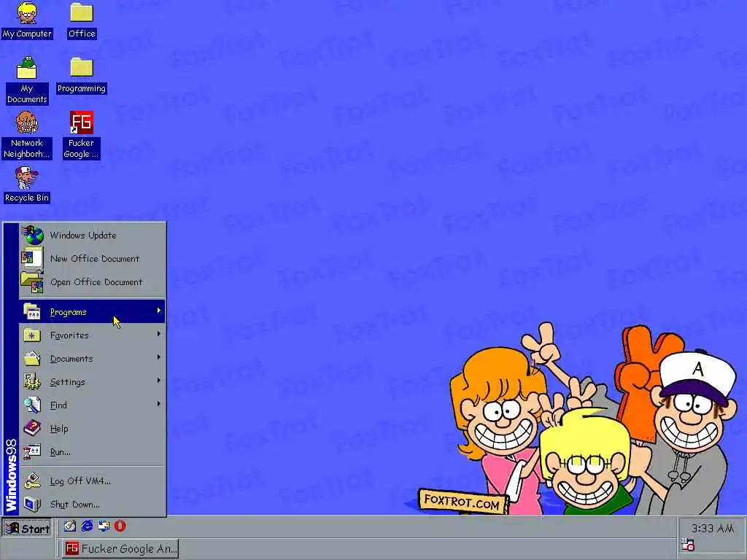This screenshot has height=560, width=747.
Task: Open Help from the Start menu
Action: [93, 429]
